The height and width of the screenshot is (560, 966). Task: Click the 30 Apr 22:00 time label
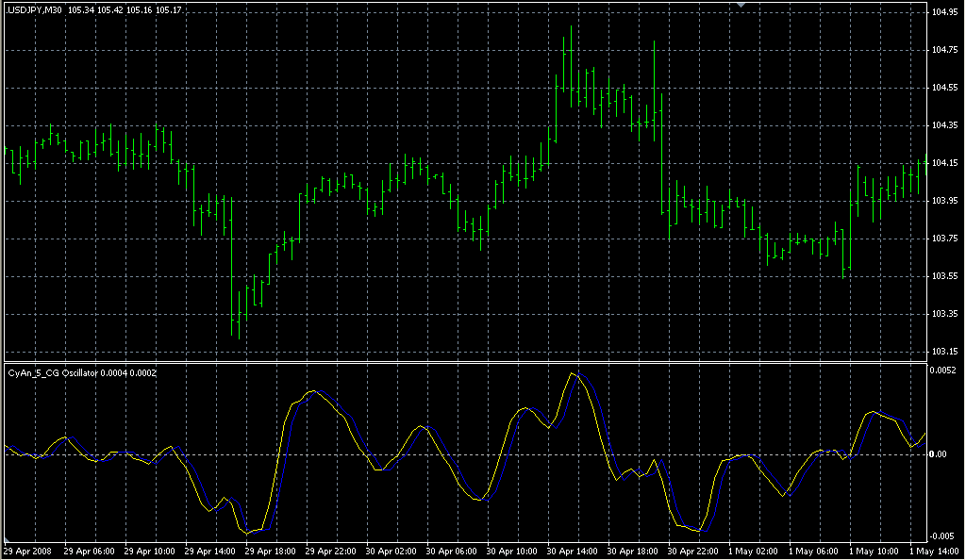tap(691, 551)
